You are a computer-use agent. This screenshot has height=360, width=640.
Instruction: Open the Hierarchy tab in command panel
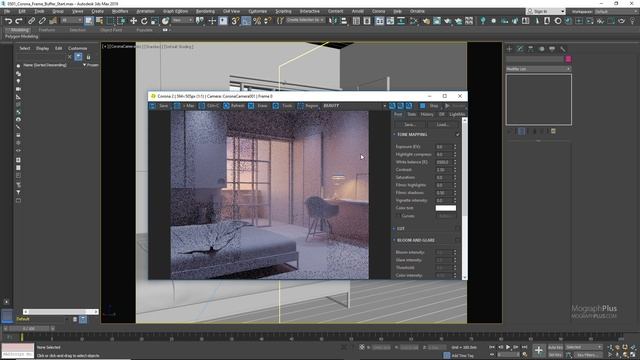tap(531, 49)
